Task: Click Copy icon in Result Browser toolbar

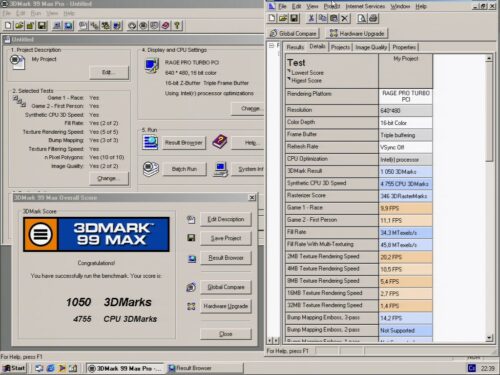Action: click(x=322, y=18)
